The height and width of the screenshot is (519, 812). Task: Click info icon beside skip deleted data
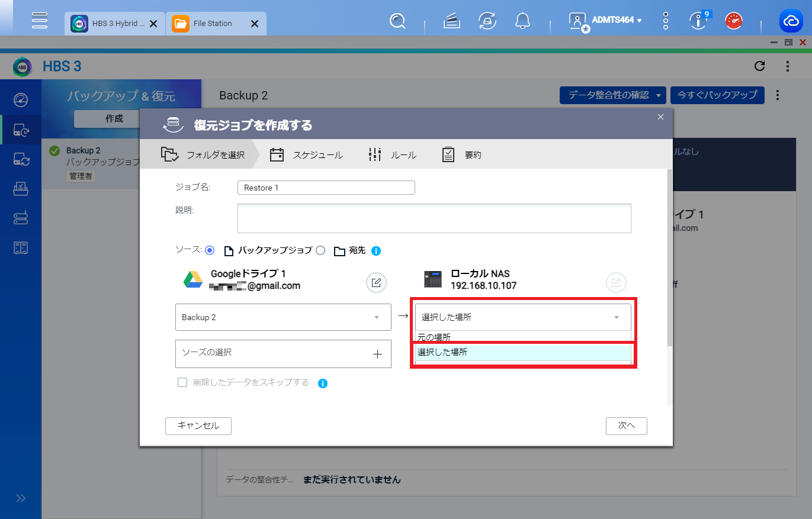click(x=323, y=383)
